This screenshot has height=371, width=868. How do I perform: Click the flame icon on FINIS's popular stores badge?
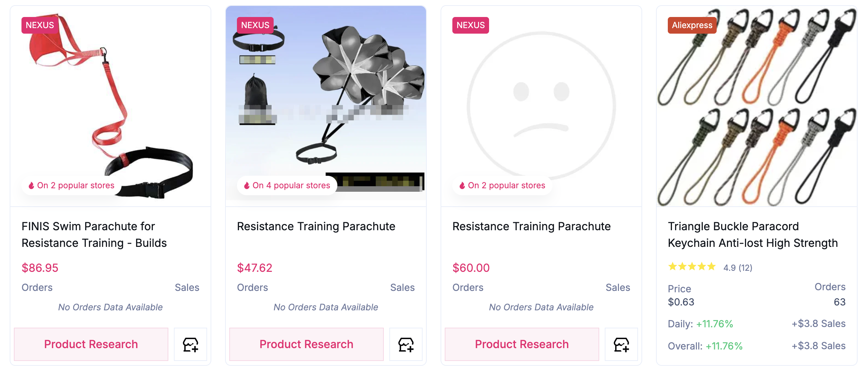coord(32,185)
